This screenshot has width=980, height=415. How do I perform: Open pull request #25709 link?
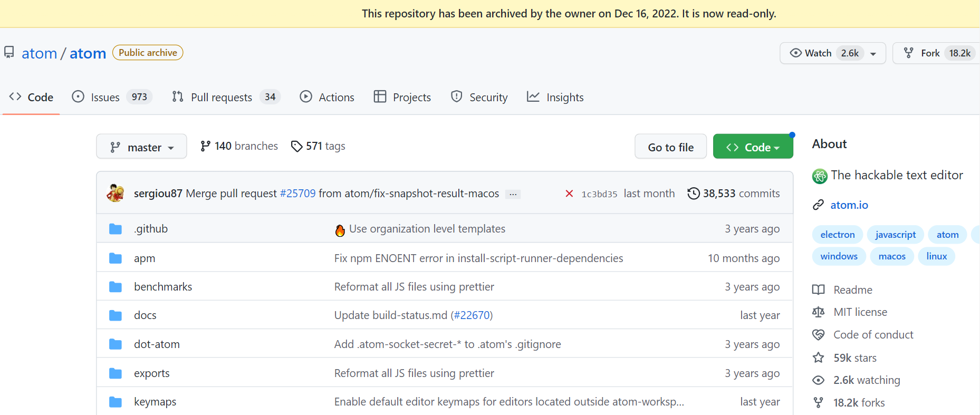297,194
